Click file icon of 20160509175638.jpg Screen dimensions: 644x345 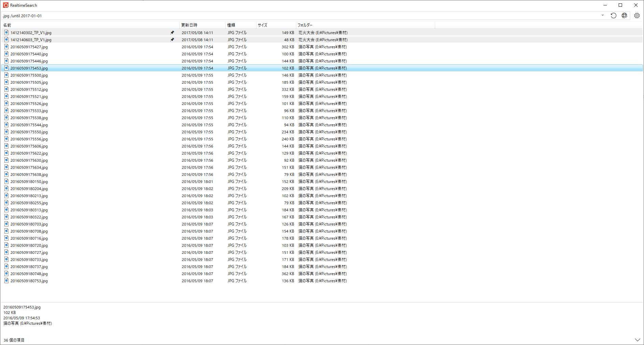(6, 174)
